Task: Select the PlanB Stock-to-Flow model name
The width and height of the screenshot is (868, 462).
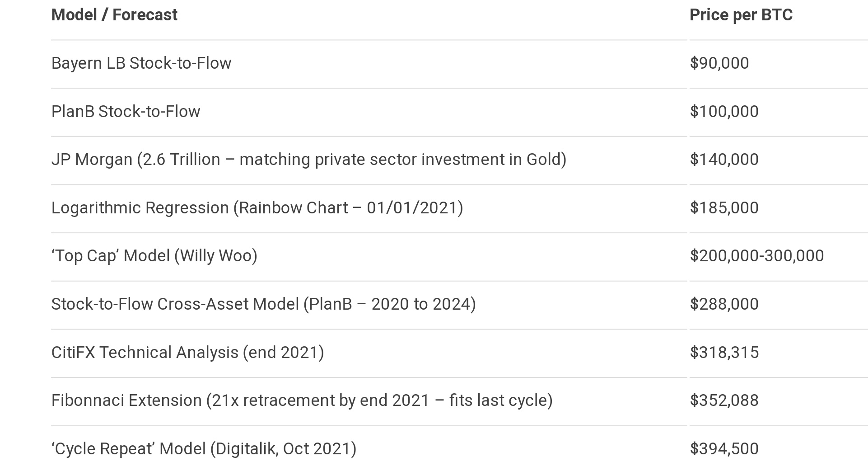Action: coord(126,112)
